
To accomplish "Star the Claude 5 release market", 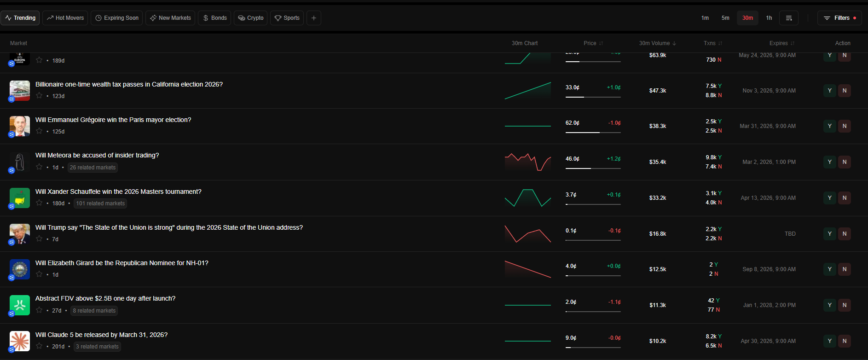I will pyautogui.click(x=39, y=346).
